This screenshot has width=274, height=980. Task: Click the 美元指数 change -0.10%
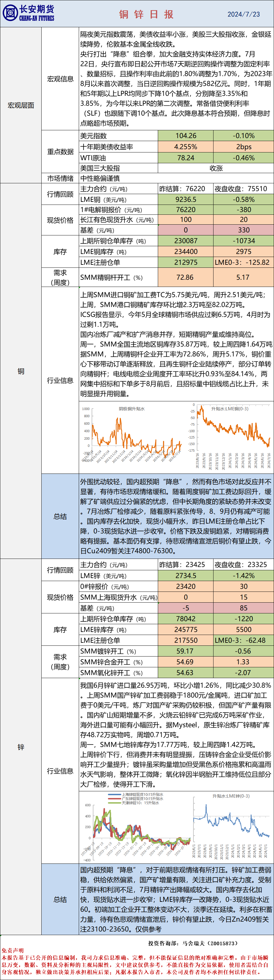(243, 136)
